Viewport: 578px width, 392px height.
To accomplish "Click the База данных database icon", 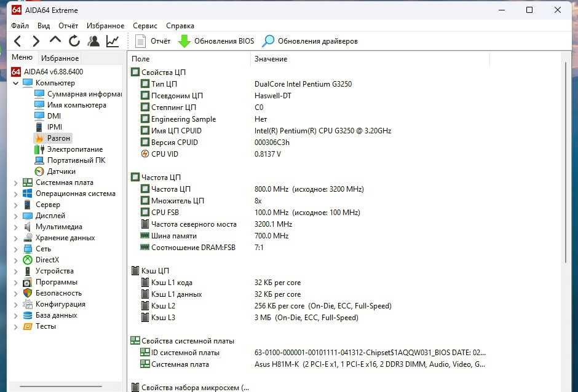I will click(28, 315).
